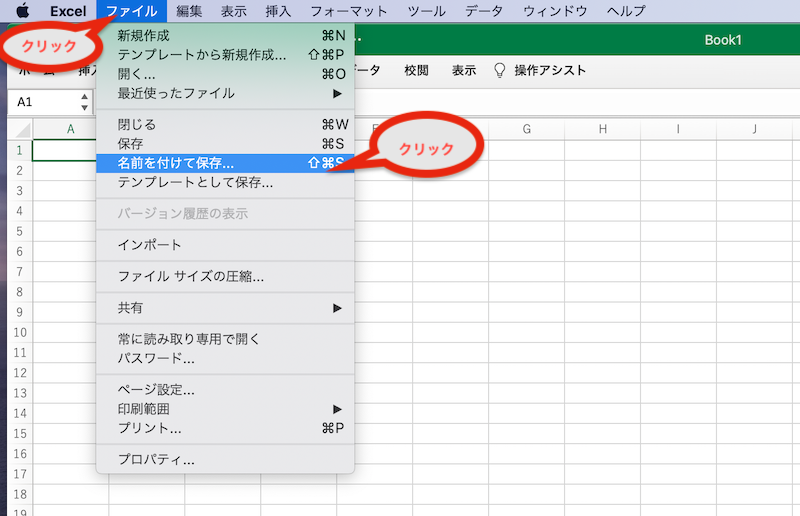Open the 表示 menu in the menu bar
This screenshot has height=516, width=800.
[x=234, y=11]
